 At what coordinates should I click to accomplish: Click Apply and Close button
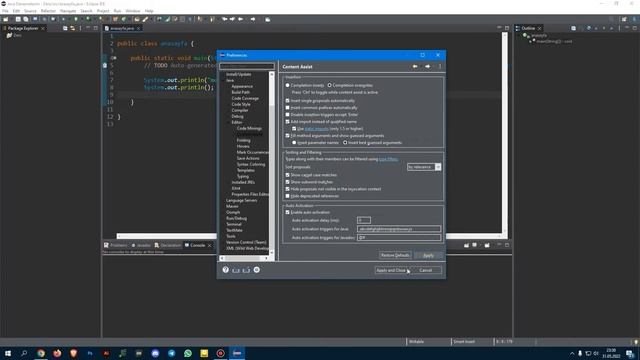(x=391, y=270)
